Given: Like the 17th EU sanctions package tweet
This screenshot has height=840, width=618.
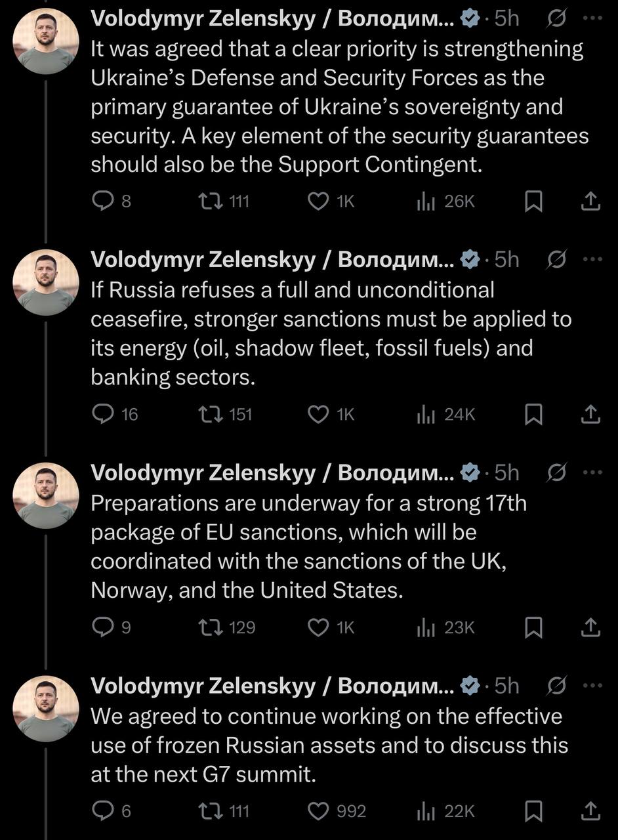Looking at the screenshot, I should [x=319, y=627].
